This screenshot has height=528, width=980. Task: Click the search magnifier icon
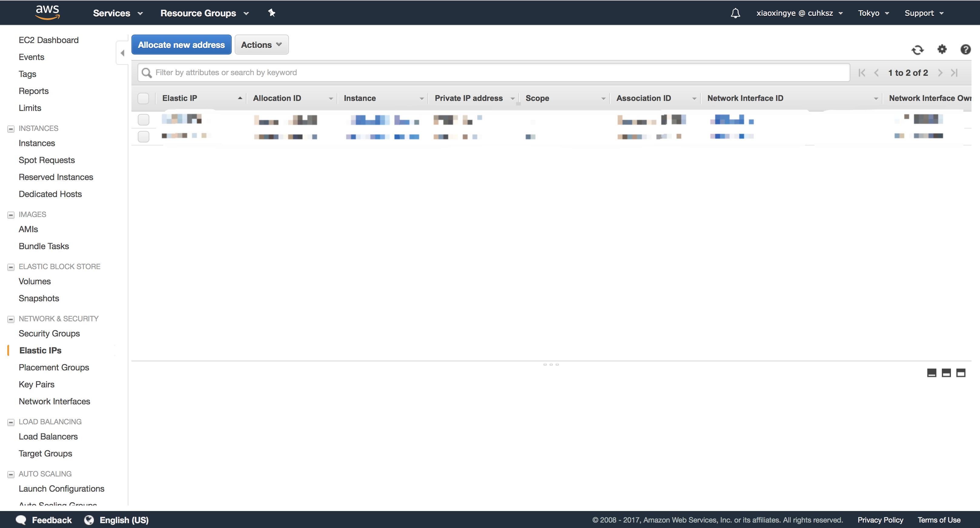click(x=147, y=72)
